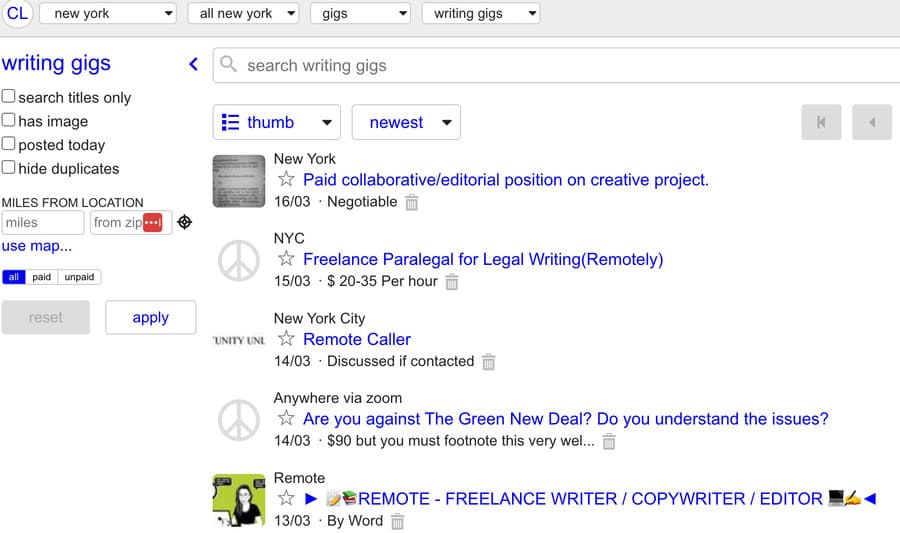
Task: Select the paid filter tab
Action: [x=41, y=277]
